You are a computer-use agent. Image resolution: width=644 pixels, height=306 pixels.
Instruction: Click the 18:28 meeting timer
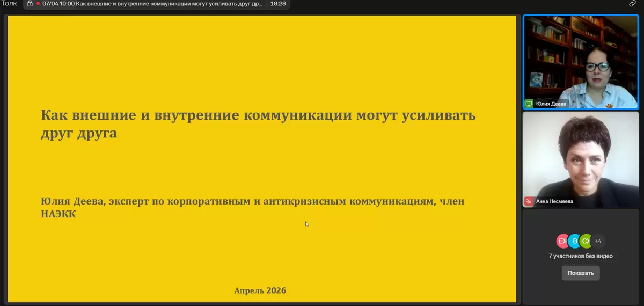click(x=278, y=4)
